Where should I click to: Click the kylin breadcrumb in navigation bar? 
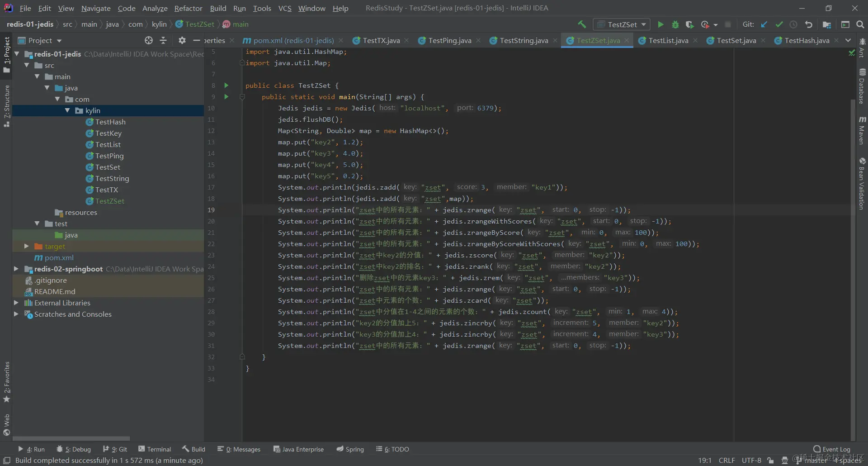pos(159,24)
